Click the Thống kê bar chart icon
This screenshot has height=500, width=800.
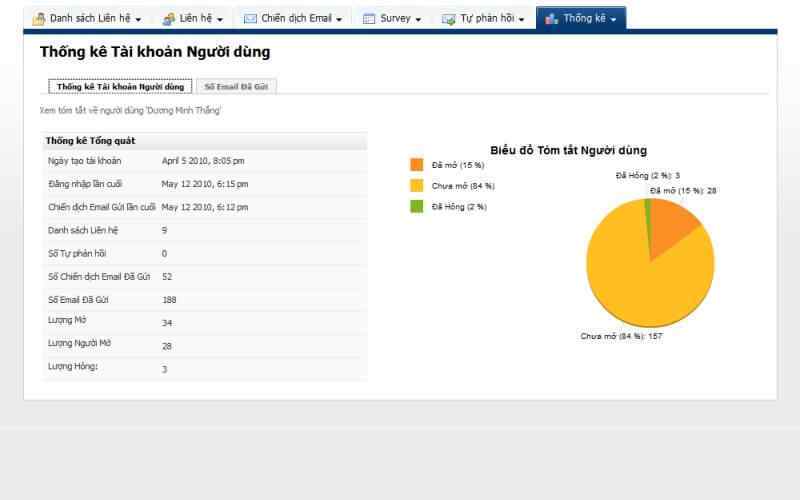[551, 19]
